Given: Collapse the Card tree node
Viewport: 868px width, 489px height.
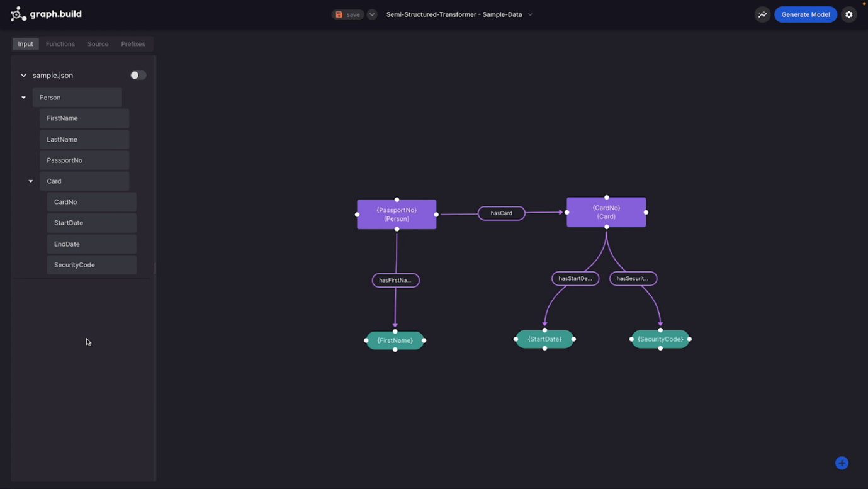Looking at the screenshot, I should click(30, 181).
